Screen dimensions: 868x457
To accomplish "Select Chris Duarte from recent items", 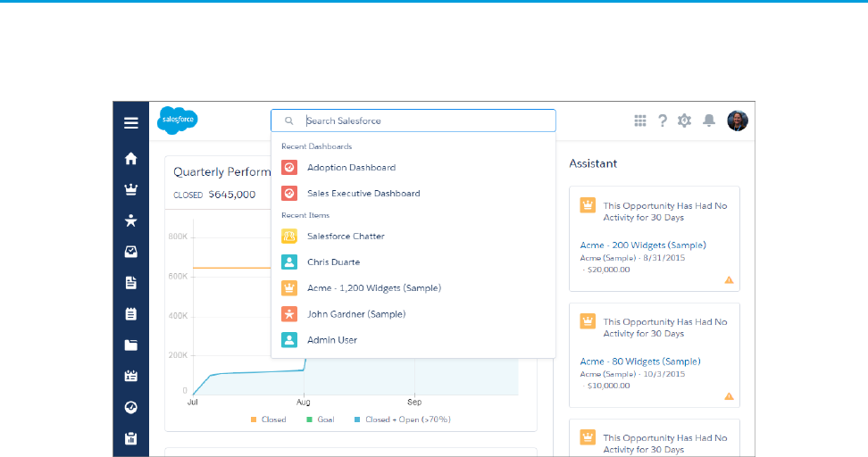I will click(333, 262).
